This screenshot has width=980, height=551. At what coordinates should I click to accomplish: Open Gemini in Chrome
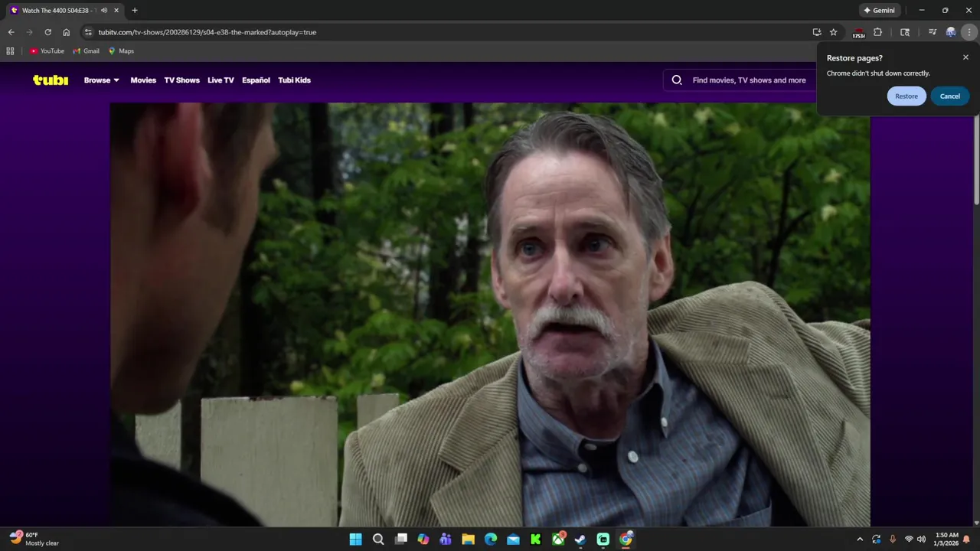(x=879, y=10)
